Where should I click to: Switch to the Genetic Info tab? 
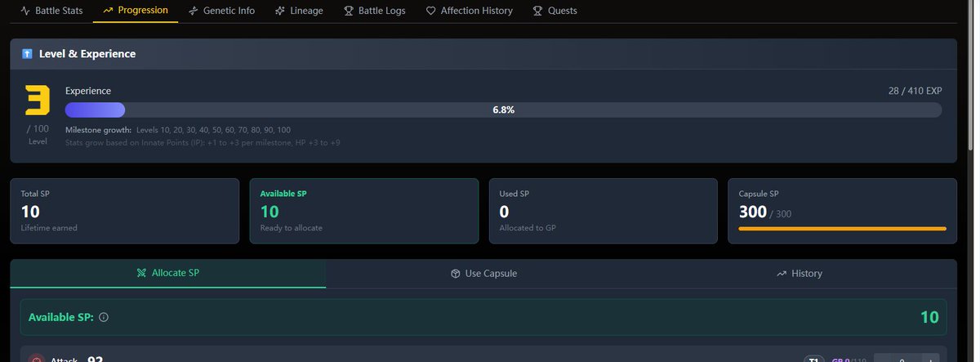(221, 11)
